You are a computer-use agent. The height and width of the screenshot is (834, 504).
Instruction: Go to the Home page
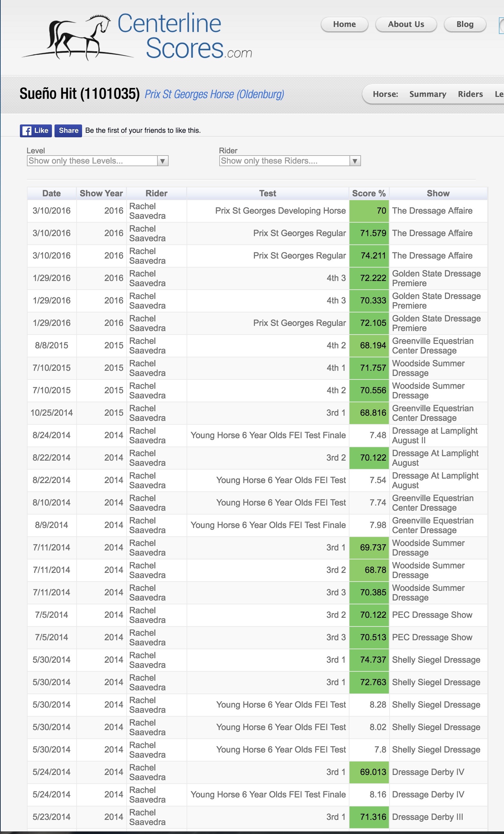tap(344, 24)
